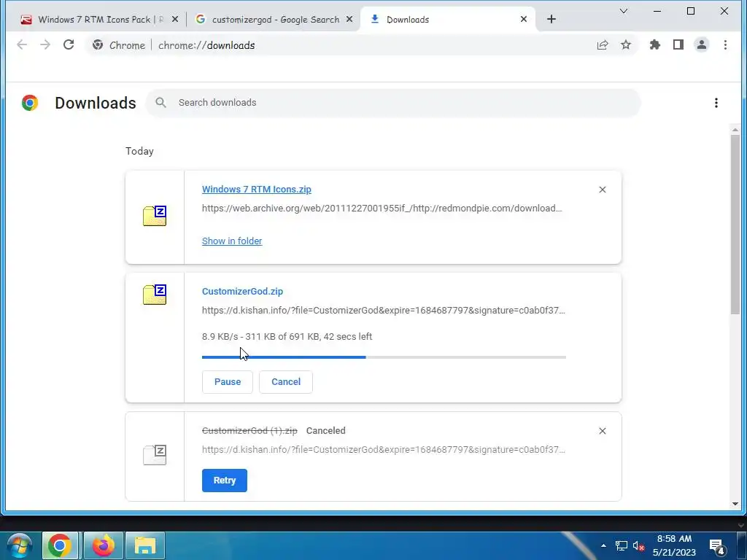Click the tab search chevron

tap(623, 11)
